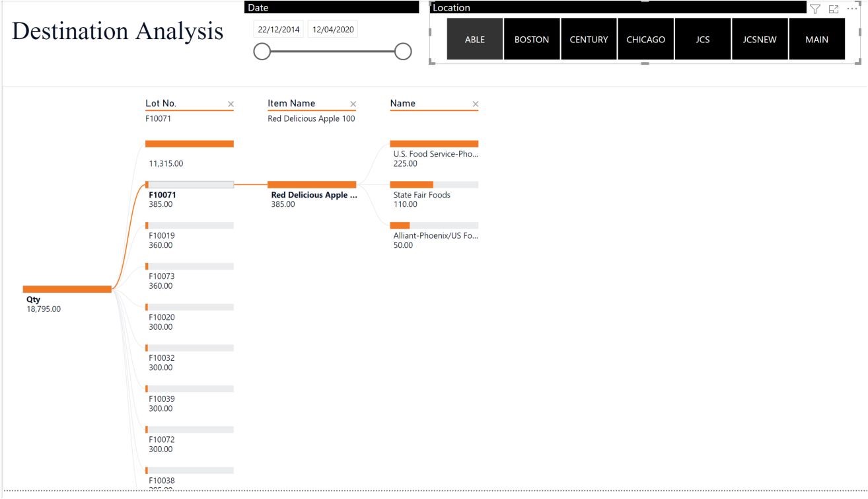Remove the Item Name level with its X icon
Image resolution: width=868 pixels, height=499 pixels.
[x=353, y=104]
